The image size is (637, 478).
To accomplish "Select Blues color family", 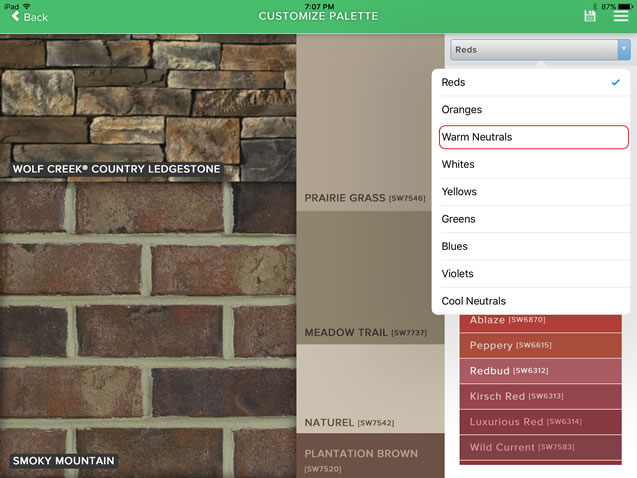I will click(x=531, y=246).
